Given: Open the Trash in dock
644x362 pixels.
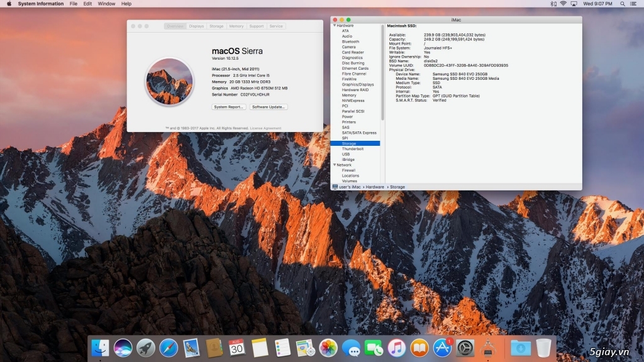Looking at the screenshot, I should (543, 348).
